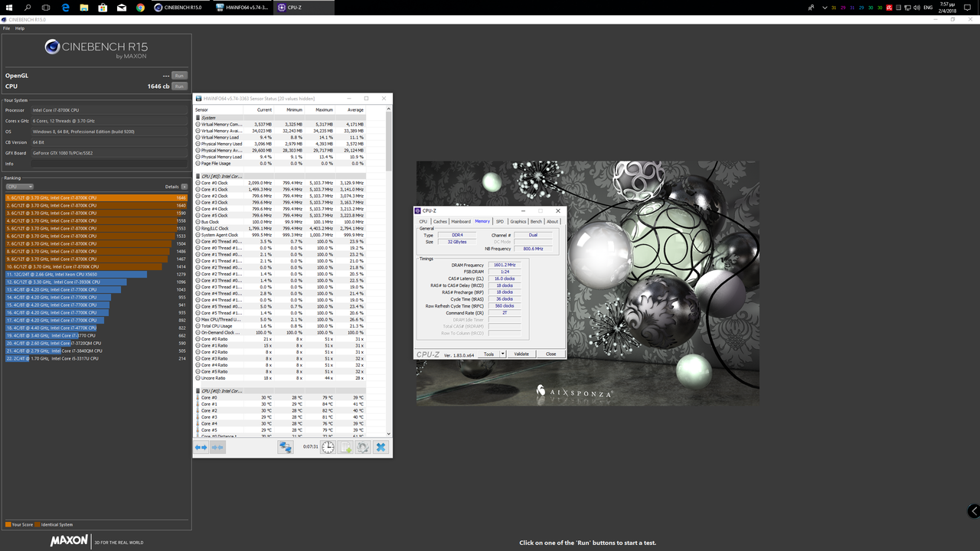Click the CPU-Z Tools button
Image resolution: width=980 pixels, height=551 pixels.
pyautogui.click(x=489, y=354)
